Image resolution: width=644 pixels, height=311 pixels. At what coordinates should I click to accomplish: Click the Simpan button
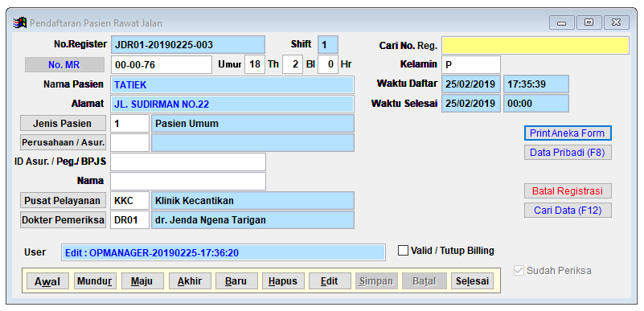click(376, 281)
